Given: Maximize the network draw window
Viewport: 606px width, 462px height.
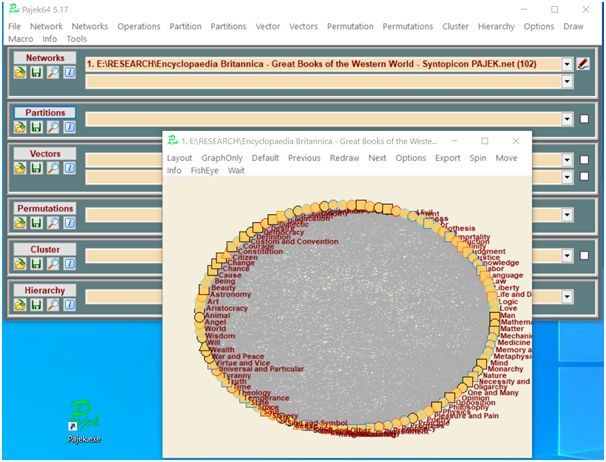Looking at the screenshot, I should [x=485, y=141].
